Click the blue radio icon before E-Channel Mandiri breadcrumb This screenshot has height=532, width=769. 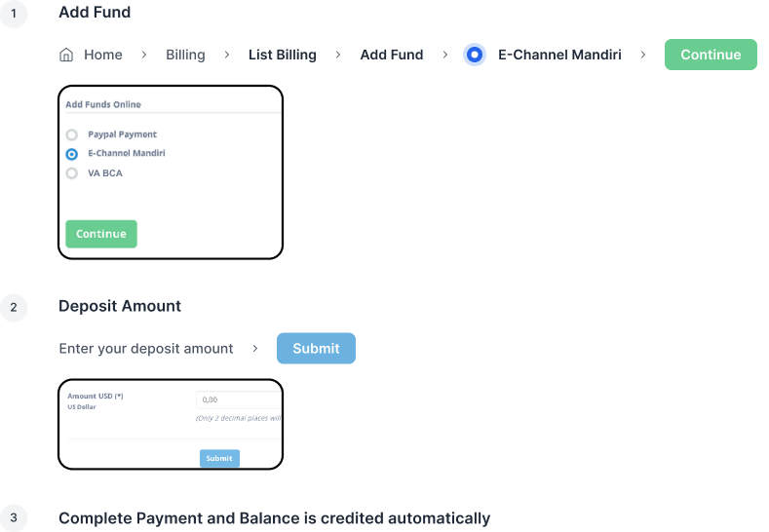[475, 55]
